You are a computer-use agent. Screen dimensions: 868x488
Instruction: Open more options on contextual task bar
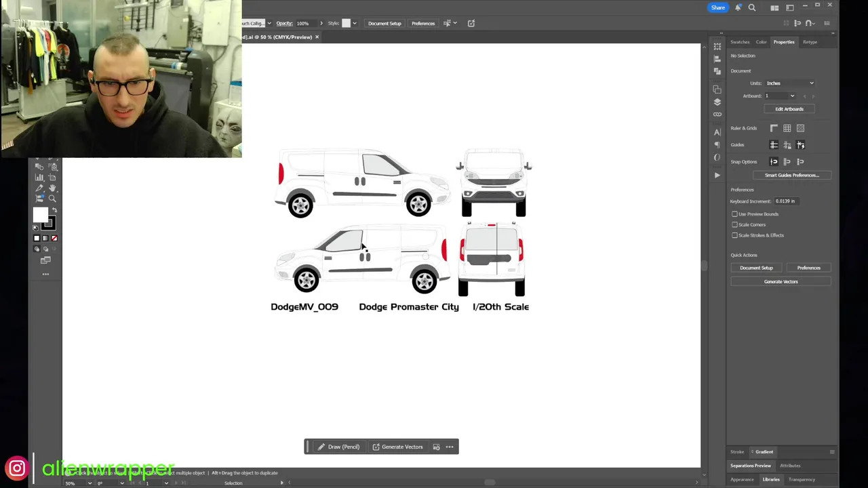tap(450, 447)
